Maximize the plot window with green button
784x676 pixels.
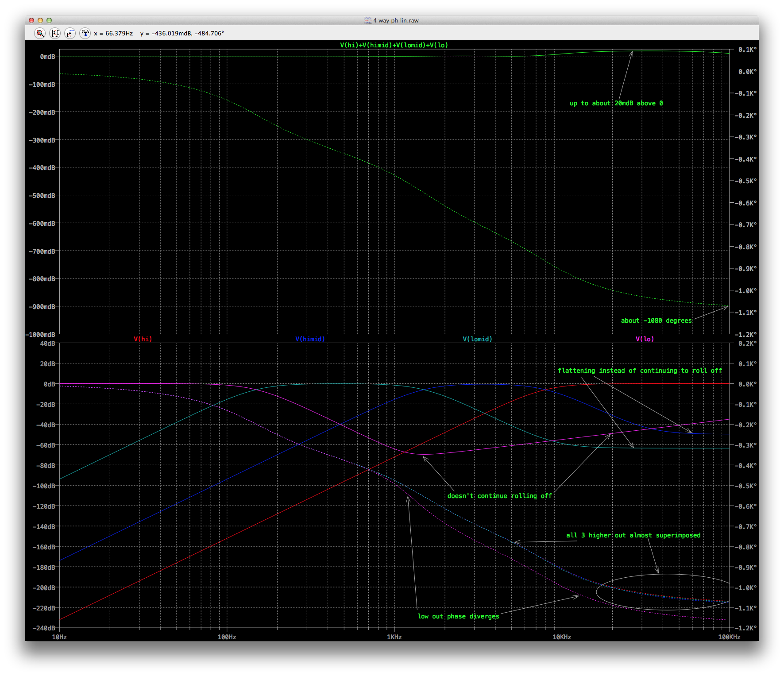point(49,20)
